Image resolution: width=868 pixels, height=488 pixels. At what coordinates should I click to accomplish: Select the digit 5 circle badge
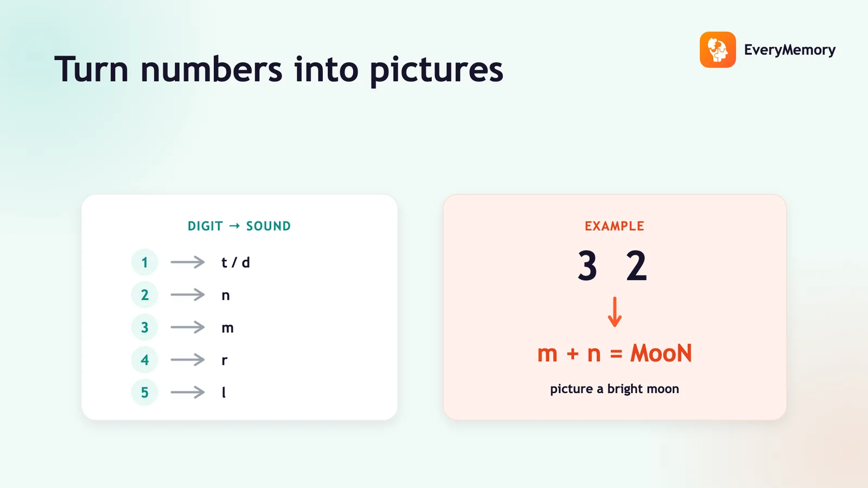pos(144,393)
